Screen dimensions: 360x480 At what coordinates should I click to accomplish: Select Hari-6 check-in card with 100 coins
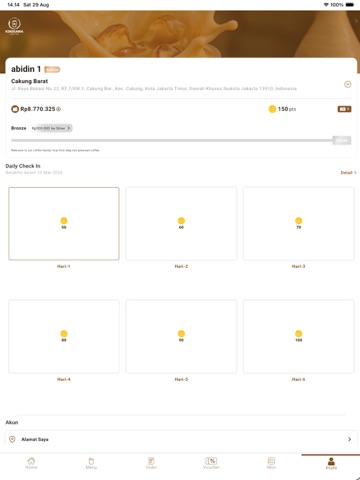(x=299, y=336)
